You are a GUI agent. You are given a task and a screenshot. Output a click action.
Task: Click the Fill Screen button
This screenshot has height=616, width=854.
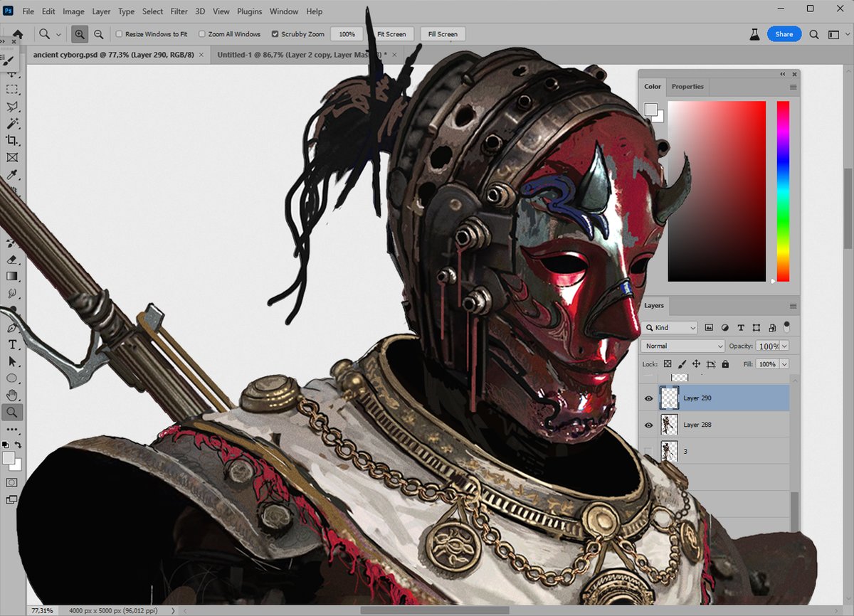tap(443, 34)
